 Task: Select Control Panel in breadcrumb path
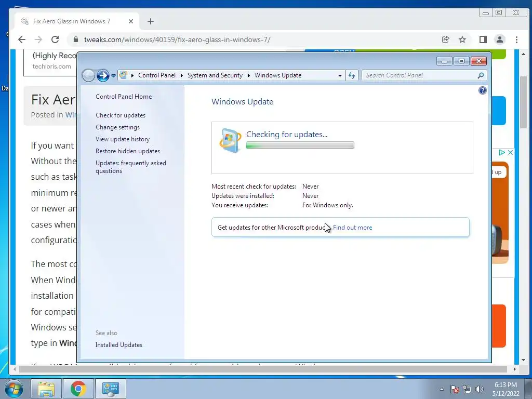click(x=157, y=75)
